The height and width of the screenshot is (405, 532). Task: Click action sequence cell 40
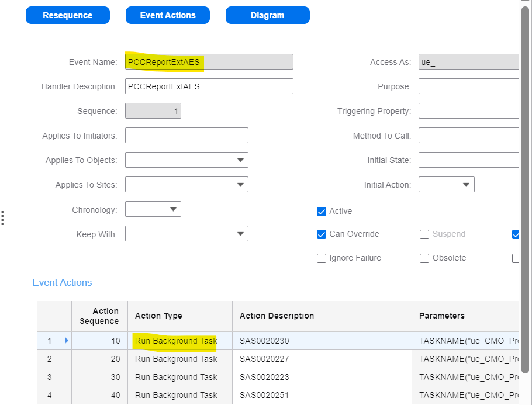99,395
